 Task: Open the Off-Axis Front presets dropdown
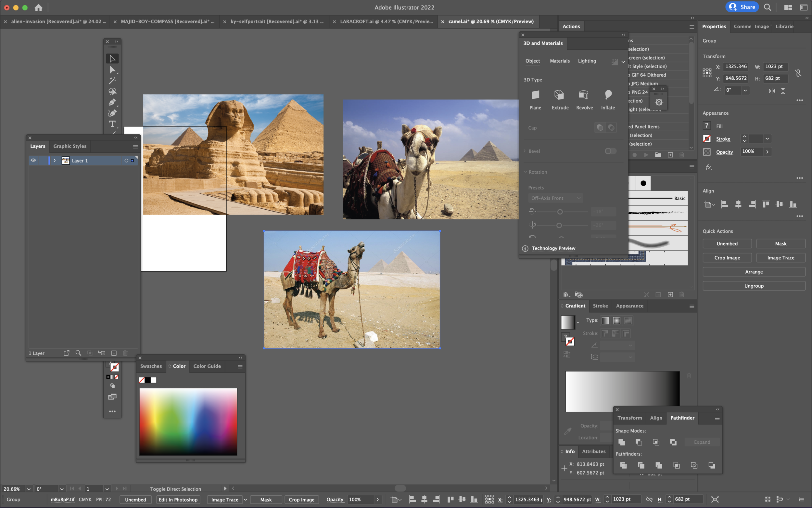pos(555,198)
